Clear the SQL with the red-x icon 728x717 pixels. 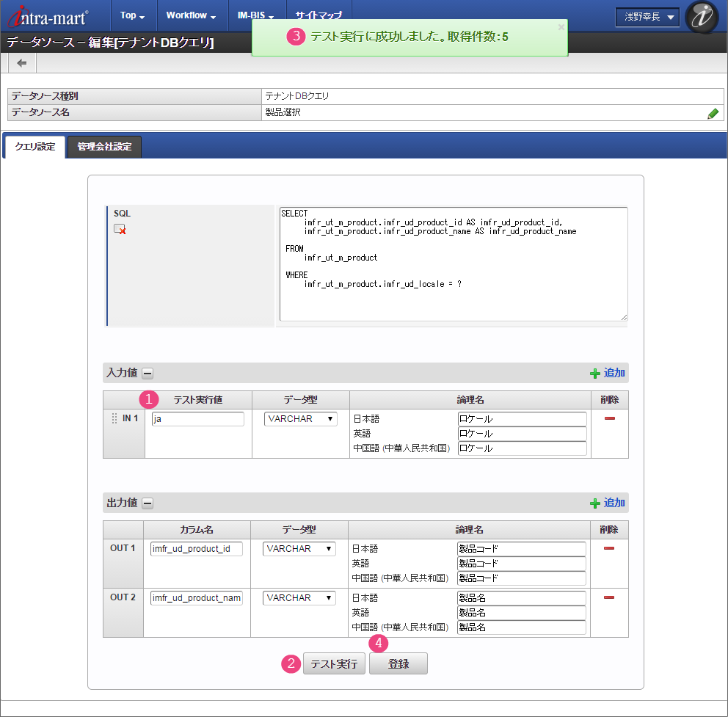click(120, 229)
